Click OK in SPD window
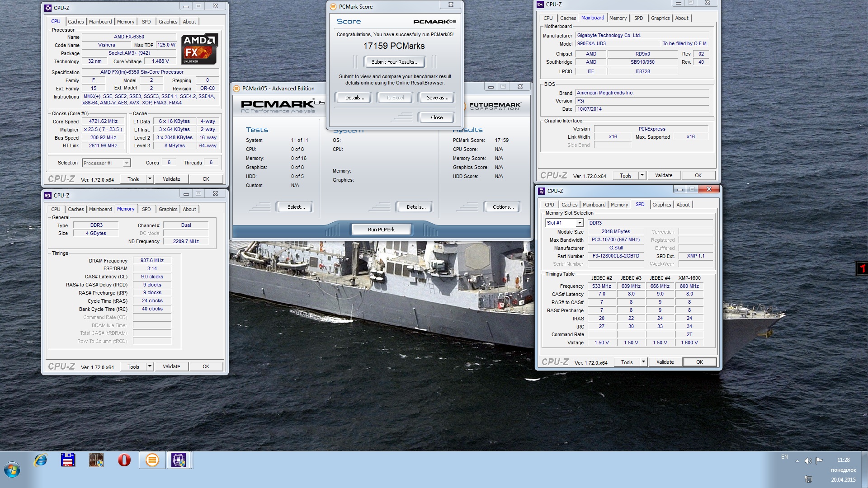868x488 pixels. (699, 362)
